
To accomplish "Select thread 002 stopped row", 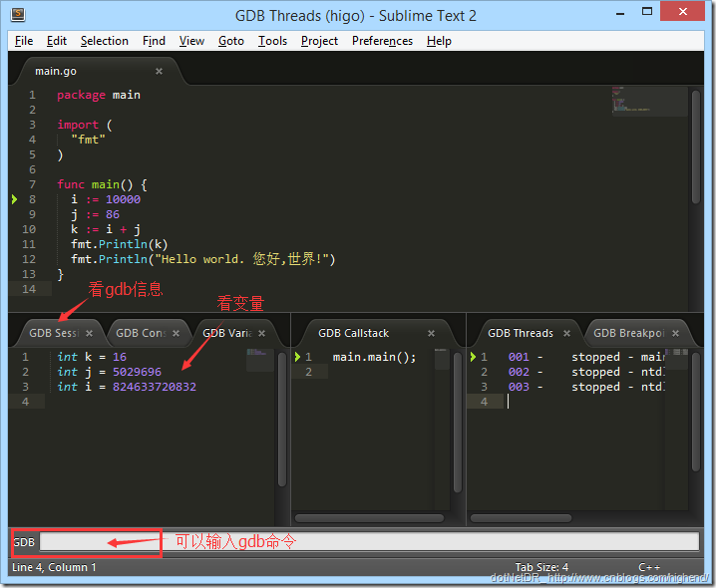I will click(x=586, y=372).
